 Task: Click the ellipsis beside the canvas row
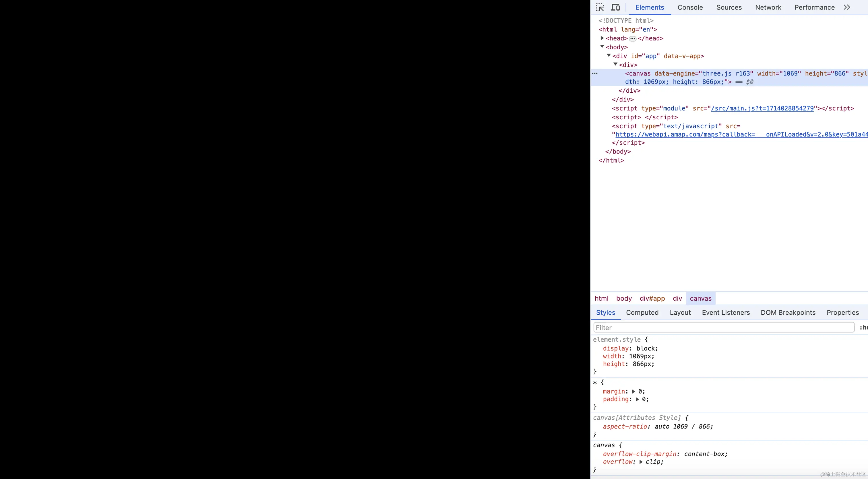pos(595,73)
